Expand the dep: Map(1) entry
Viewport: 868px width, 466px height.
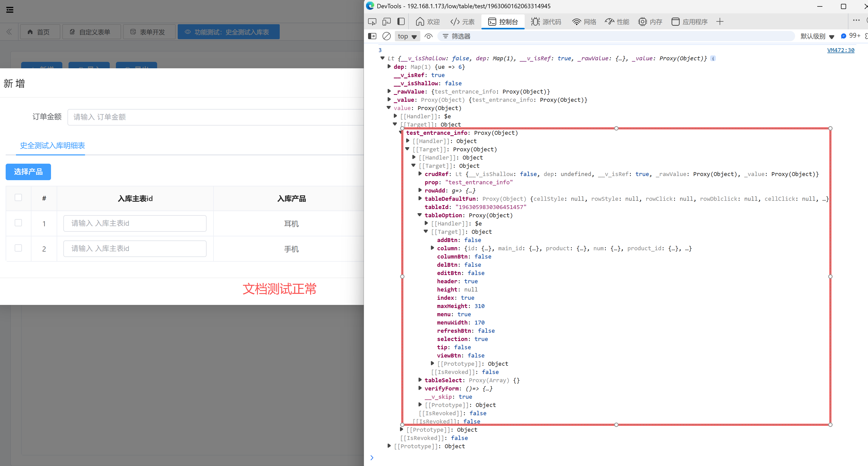(389, 66)
